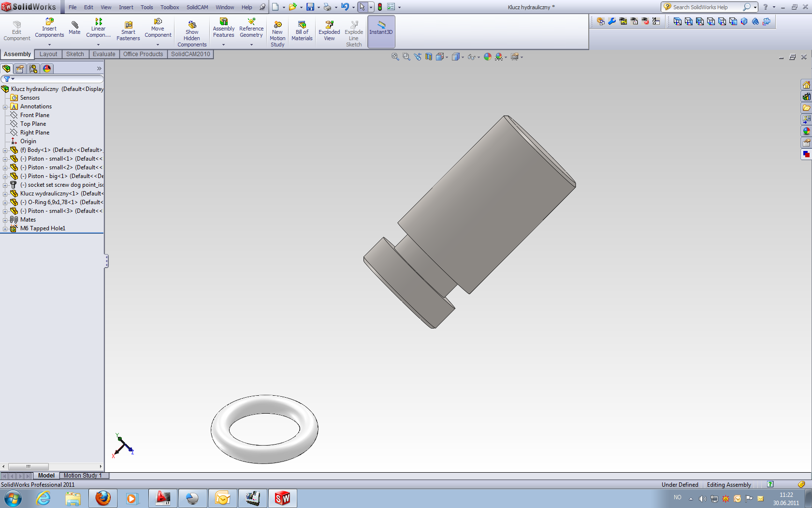This screenshot has width=812, height=508.
Task: Insert a Bill of Materials
Action: (302, 31)
